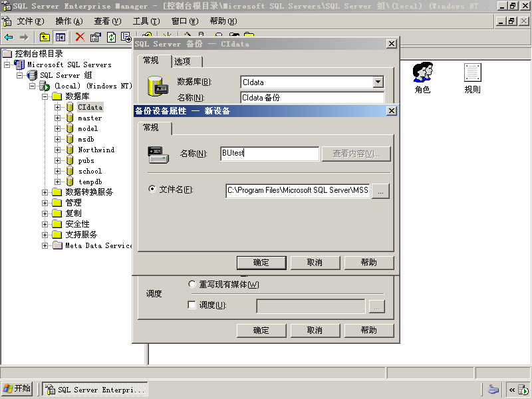Click the forward arrow toolbar icon
The width and height of the screenshot is (532, 399).
tap(24, 37)
